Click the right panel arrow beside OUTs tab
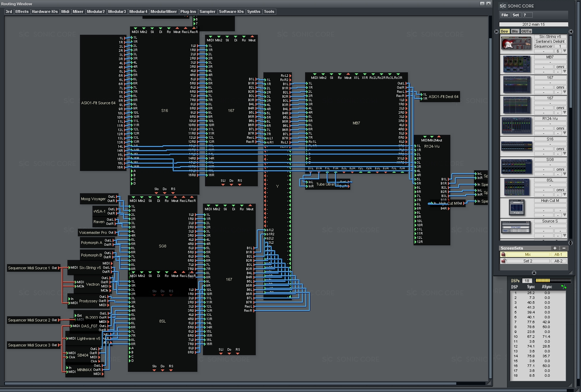This screenshot has height=392, width=581. [571, 31]
